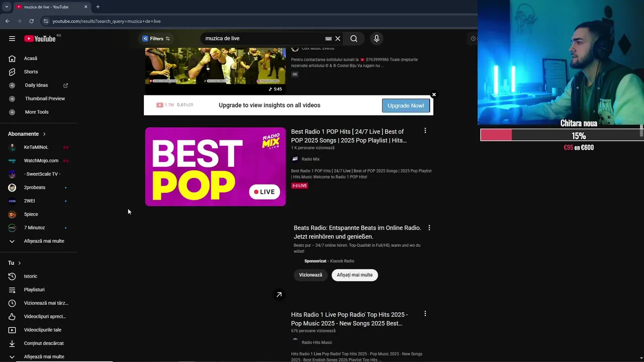Open the BEST POP live video thumbnail
This screenshot has width=644, height=362.
coord(215,167)
